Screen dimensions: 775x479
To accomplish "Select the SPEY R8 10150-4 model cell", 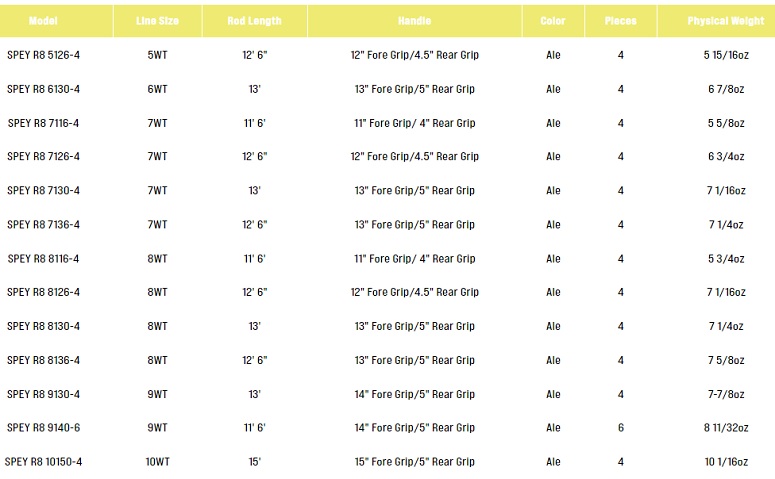I will [x=43, y=462].
